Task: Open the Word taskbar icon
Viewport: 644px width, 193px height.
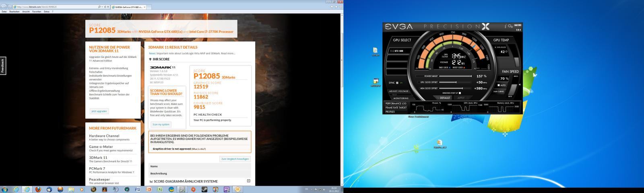Action: point(138,189)
